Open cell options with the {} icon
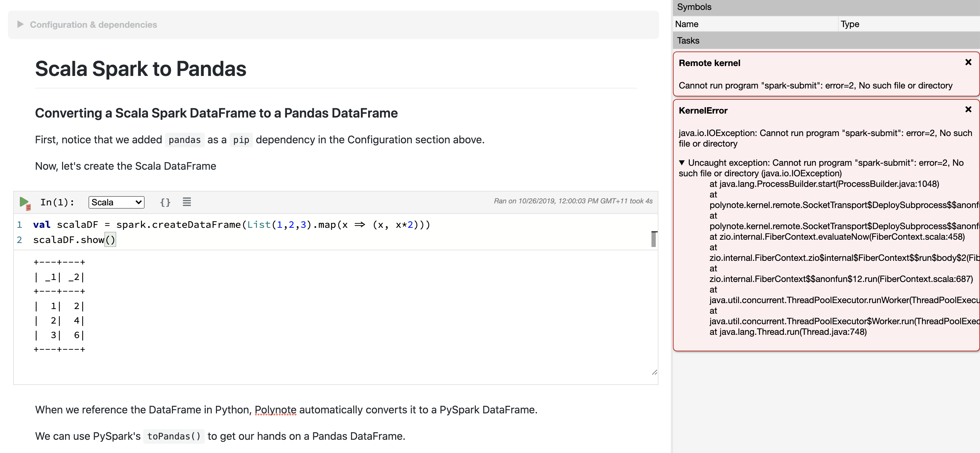Image resolution: width=980 pixels, height=453 pixels. (x=165, y=202)
